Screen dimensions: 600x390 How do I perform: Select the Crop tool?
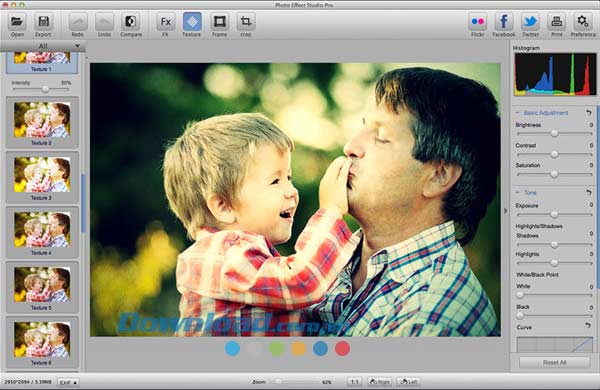[246, 22]
